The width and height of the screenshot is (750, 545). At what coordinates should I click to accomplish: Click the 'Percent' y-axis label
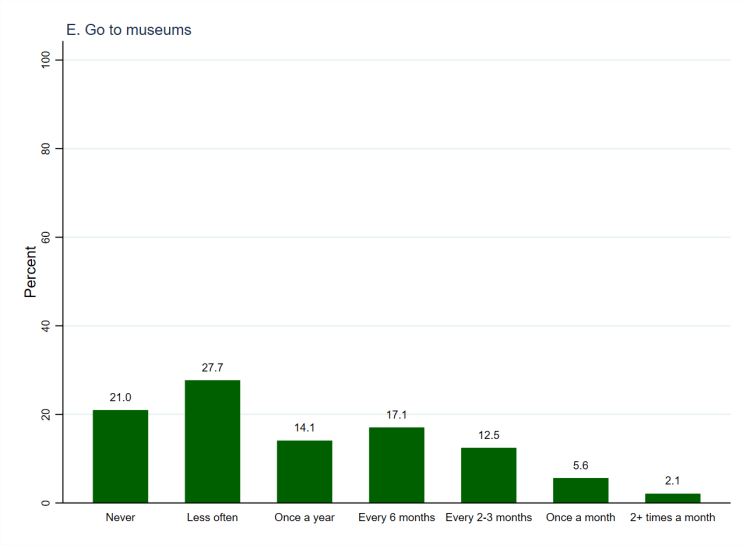click(x=31, y=272)
